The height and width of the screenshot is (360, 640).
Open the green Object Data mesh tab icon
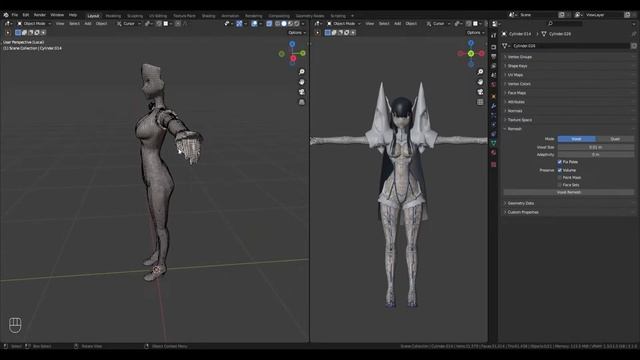[493, 143]
